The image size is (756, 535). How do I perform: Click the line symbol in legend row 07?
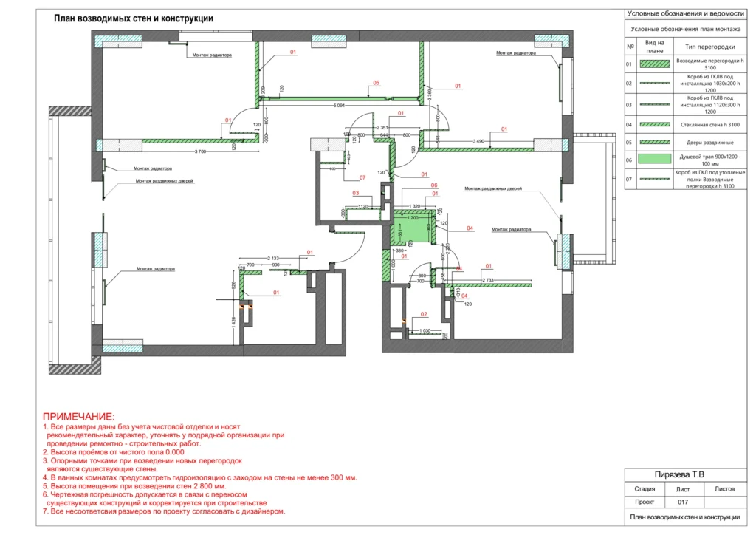[x=654, y=179]
